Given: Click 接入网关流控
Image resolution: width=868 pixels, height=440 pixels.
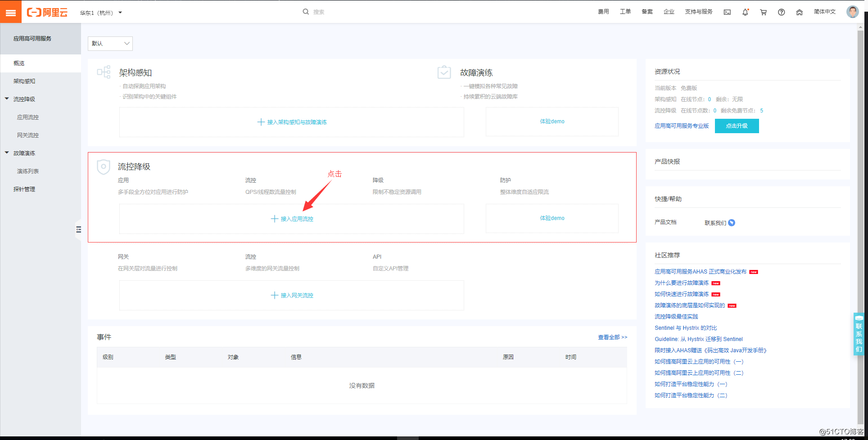Looking at the screenshot, I should [292, 296].
